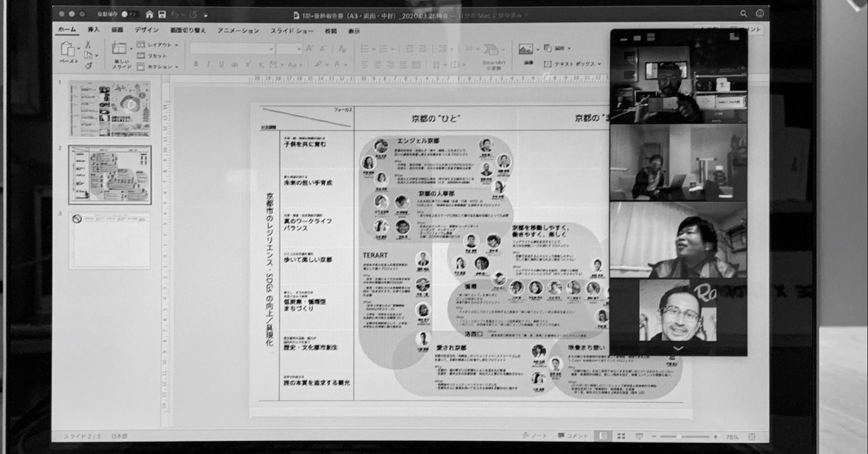The width and height of the screenshot is (868, 454).
Task: Select slide 2 thumbnail
Action: 110,174
